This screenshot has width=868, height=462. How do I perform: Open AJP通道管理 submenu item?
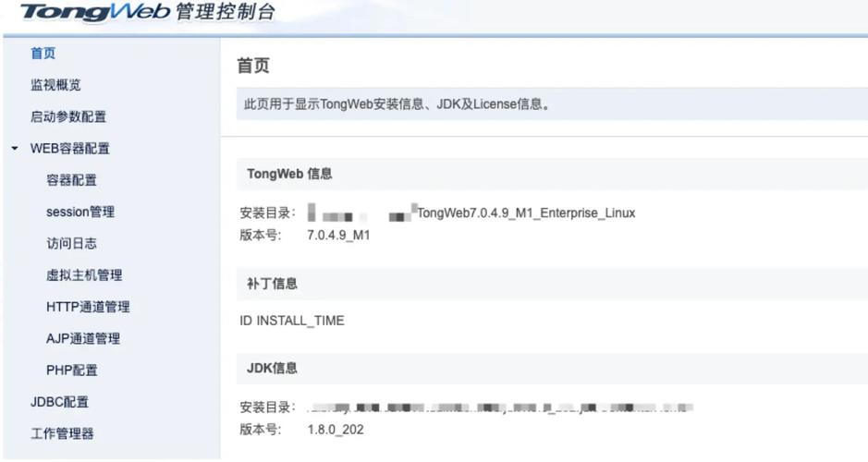83,338
